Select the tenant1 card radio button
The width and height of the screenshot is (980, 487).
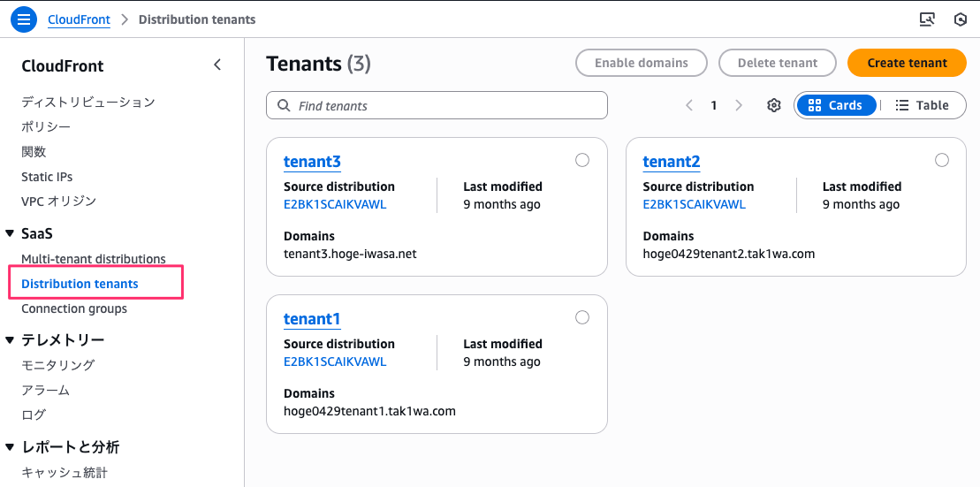(581, 317)
